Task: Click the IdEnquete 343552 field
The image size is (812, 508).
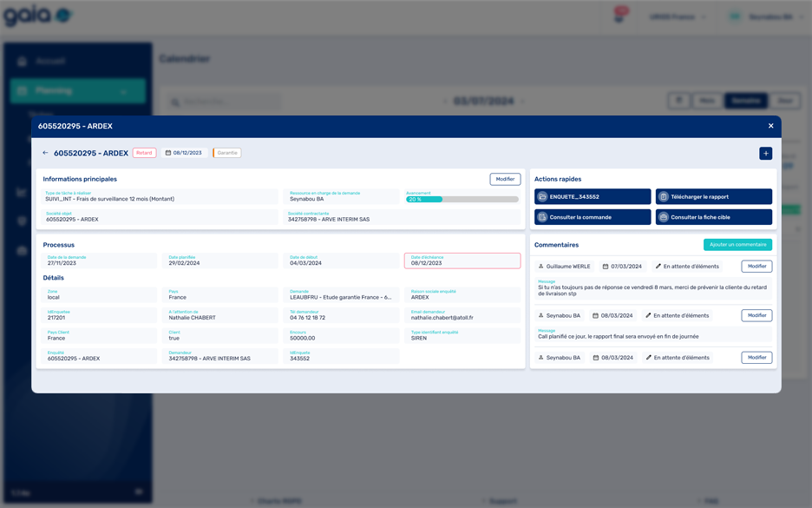Action: [x=341, y=356]
